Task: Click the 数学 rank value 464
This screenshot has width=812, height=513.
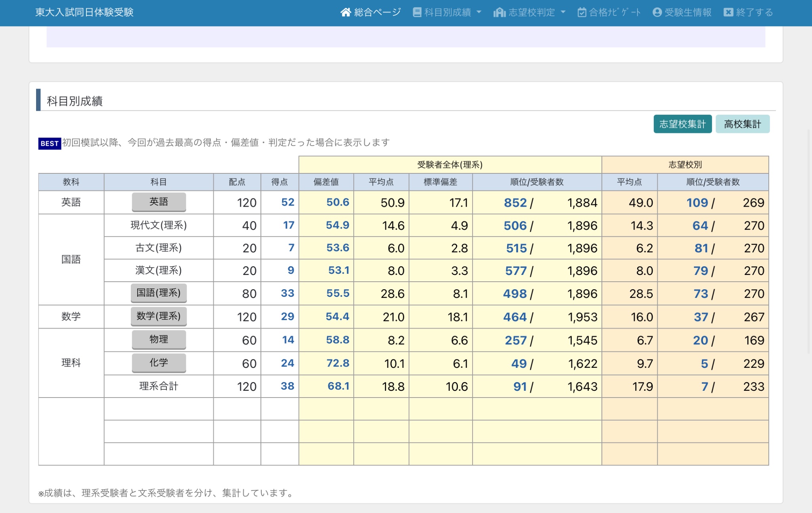Action: pyautogui.click(x=515, y=317)
